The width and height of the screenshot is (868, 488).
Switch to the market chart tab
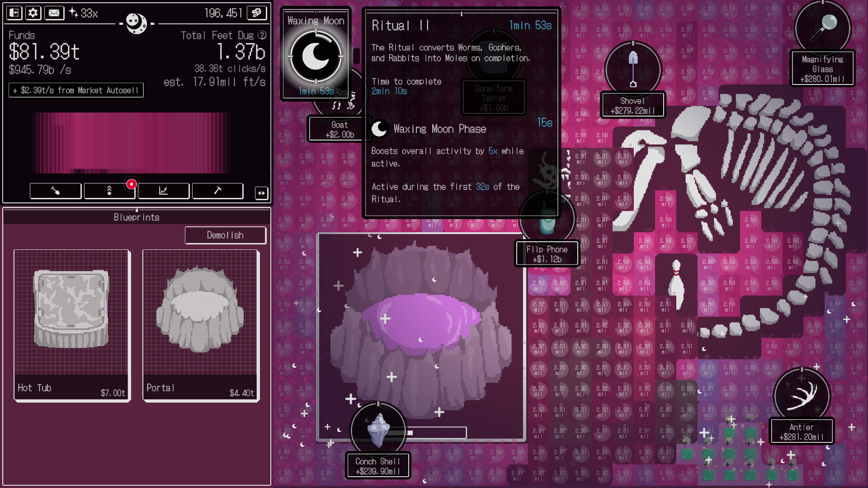(x=163, y=191)
